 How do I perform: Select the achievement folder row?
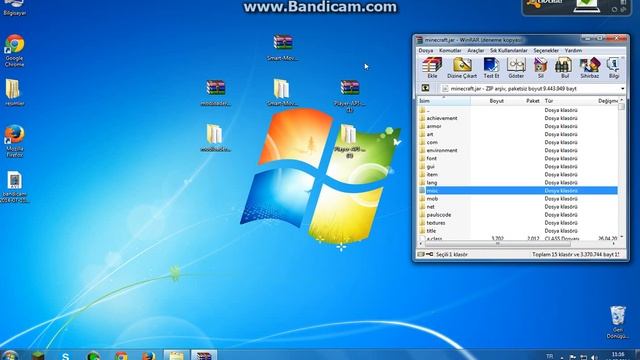coord(518,118)
